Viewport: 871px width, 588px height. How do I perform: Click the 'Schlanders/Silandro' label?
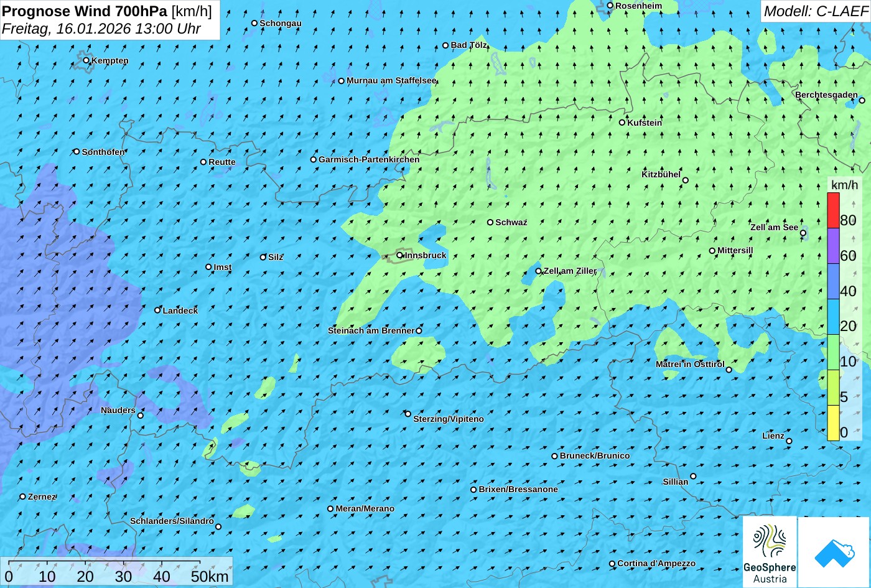point(172,521)
